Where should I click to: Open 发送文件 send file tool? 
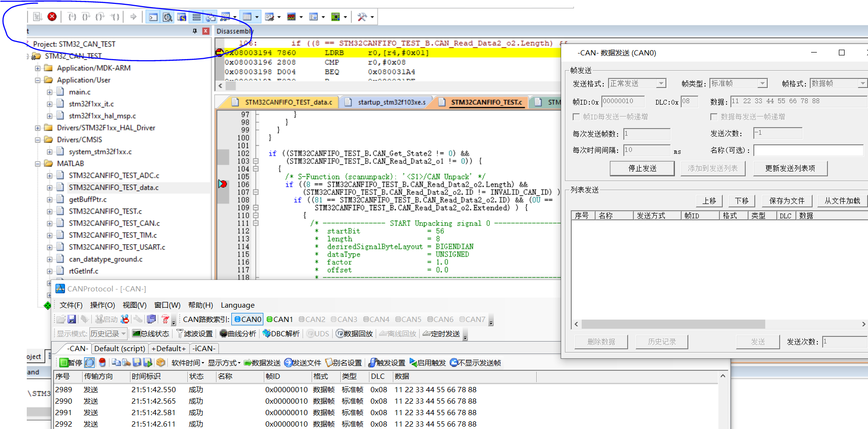[x=303, y=363]
